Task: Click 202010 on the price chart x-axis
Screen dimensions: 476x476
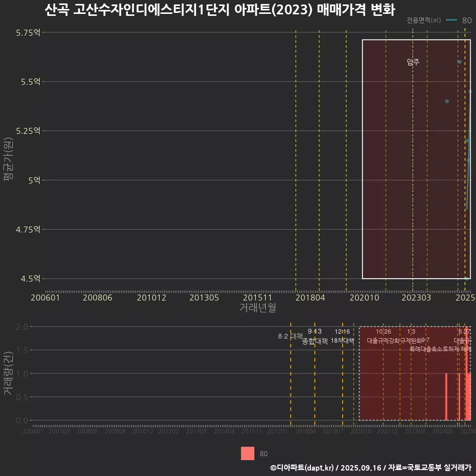Action: coord(364,297)
